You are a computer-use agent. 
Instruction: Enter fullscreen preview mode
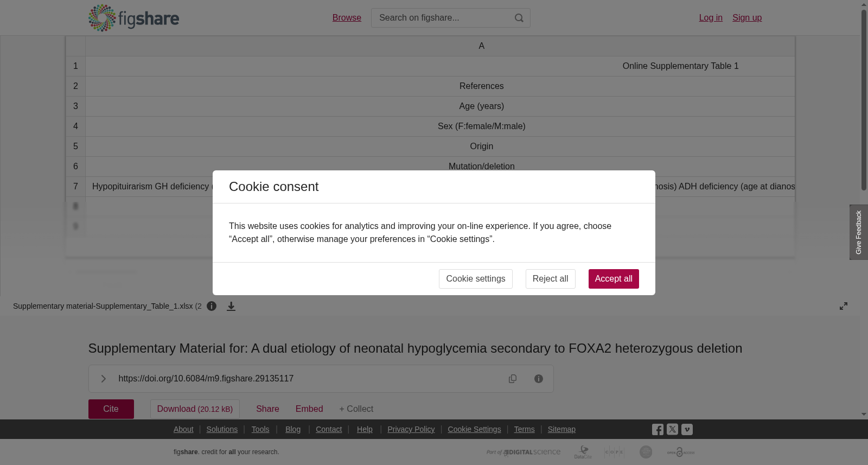click(x=844, y=306)
